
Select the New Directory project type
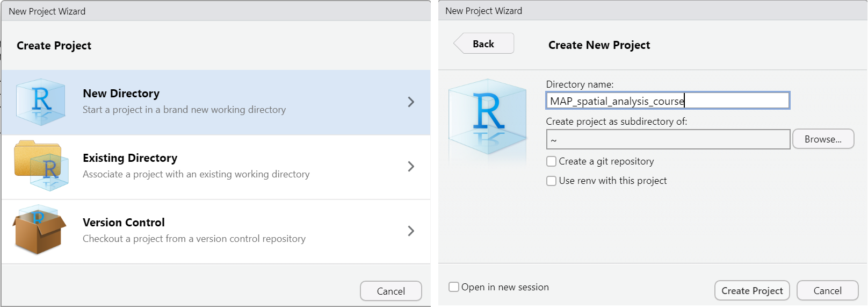pos(216,102)
